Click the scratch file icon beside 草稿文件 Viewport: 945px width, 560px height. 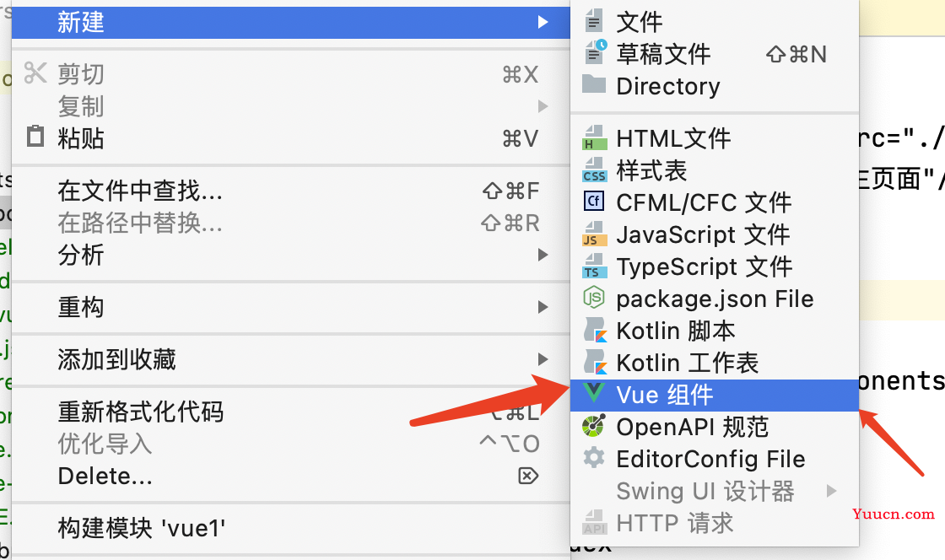(x=596, y=53)
